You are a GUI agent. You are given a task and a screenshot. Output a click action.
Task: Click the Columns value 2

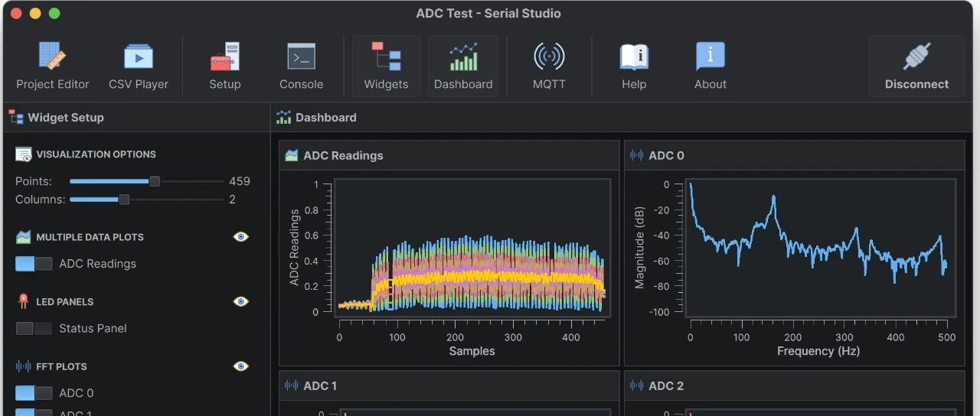[x=232, y=200]
